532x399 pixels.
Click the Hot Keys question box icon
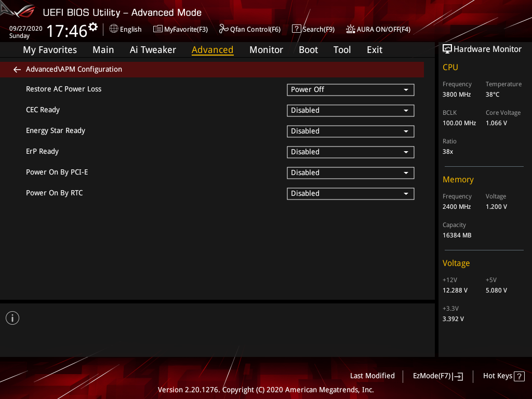tap(519, 376)
